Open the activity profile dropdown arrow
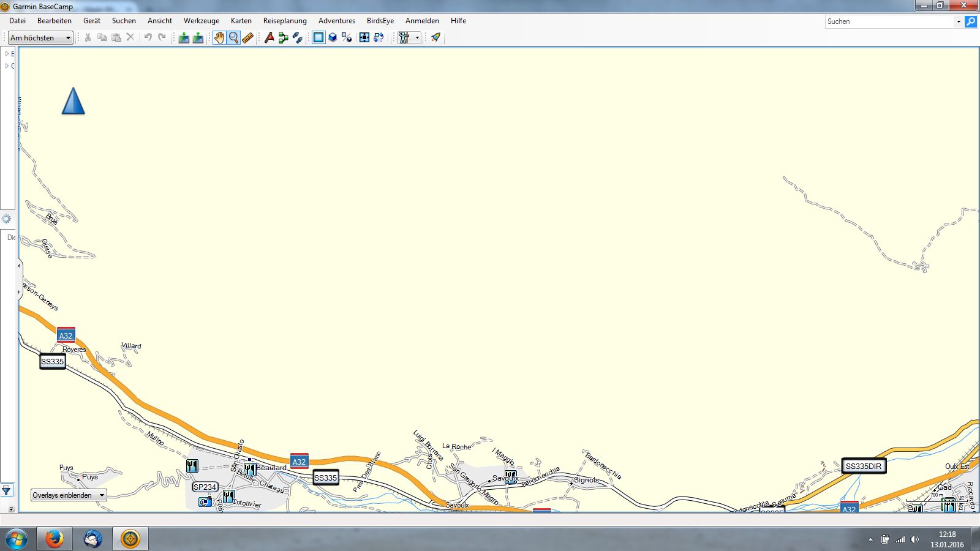Screen dimensions: 980x551 pyautogui.click(x=418, y=38)
